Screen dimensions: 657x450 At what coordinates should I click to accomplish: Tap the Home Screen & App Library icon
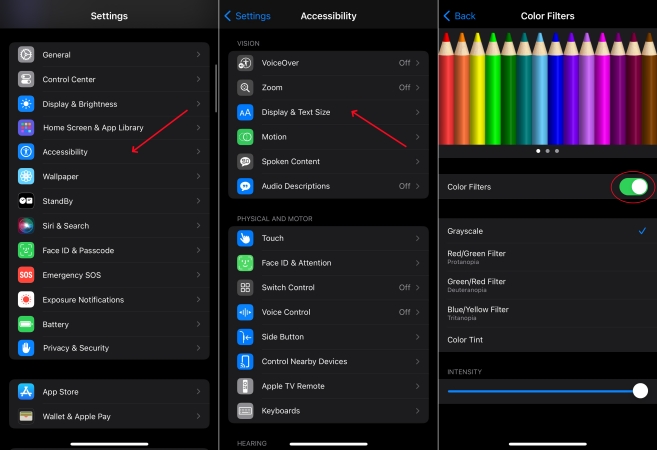tap(26, 127)
